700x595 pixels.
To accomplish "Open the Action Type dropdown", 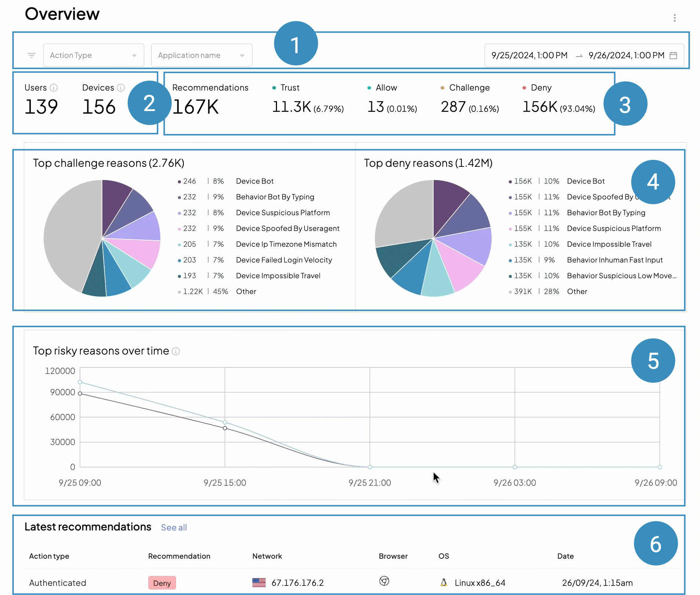I will 94,55.
